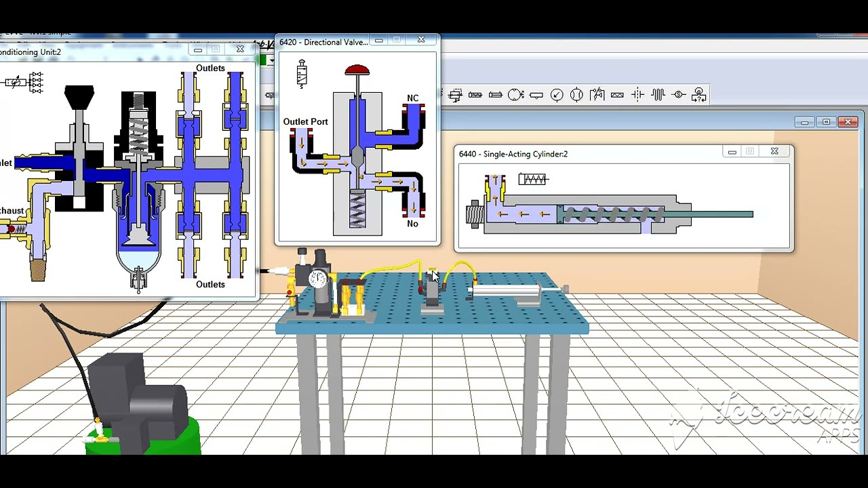Screen dimensions: 868x488
Task: Minimize the Single-Acting Cylinder:2 window
Action: (732, 151)
